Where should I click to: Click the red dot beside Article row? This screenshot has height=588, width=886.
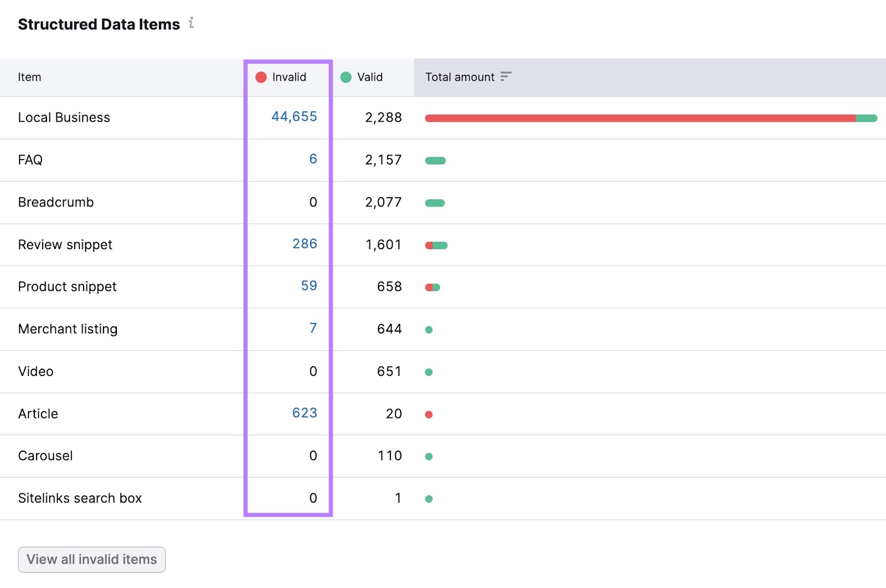[429, 414]
